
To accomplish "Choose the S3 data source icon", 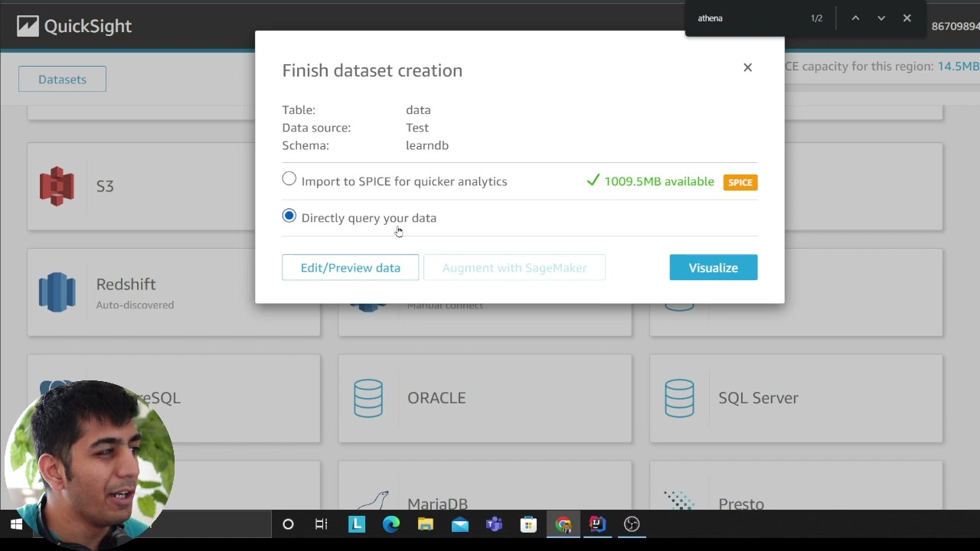I will 57,186.
